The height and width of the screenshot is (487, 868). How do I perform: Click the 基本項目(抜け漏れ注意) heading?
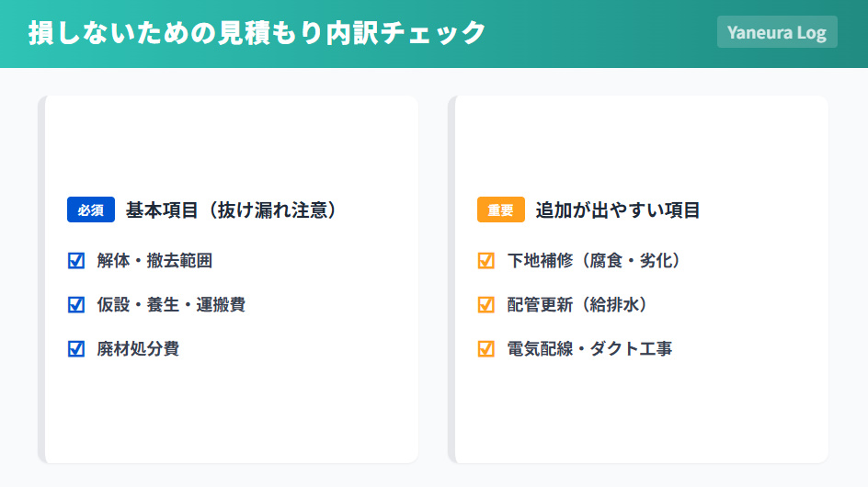[232, 210]
